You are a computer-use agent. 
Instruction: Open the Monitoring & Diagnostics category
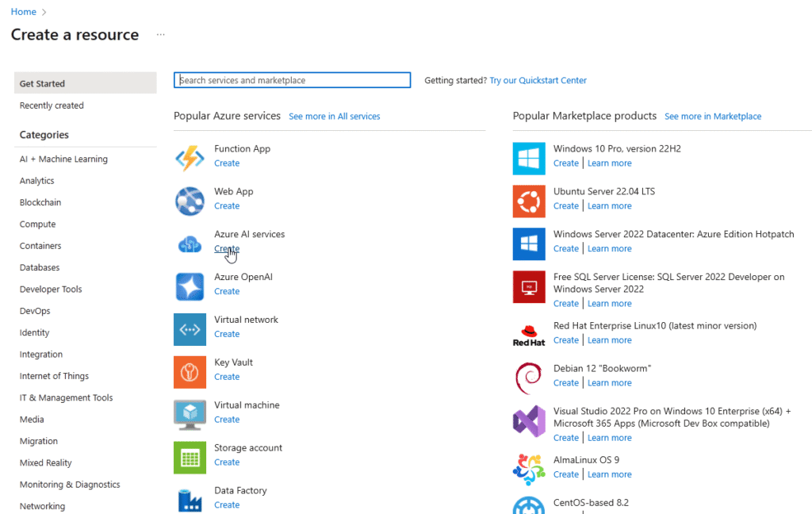tap(70, 485)
